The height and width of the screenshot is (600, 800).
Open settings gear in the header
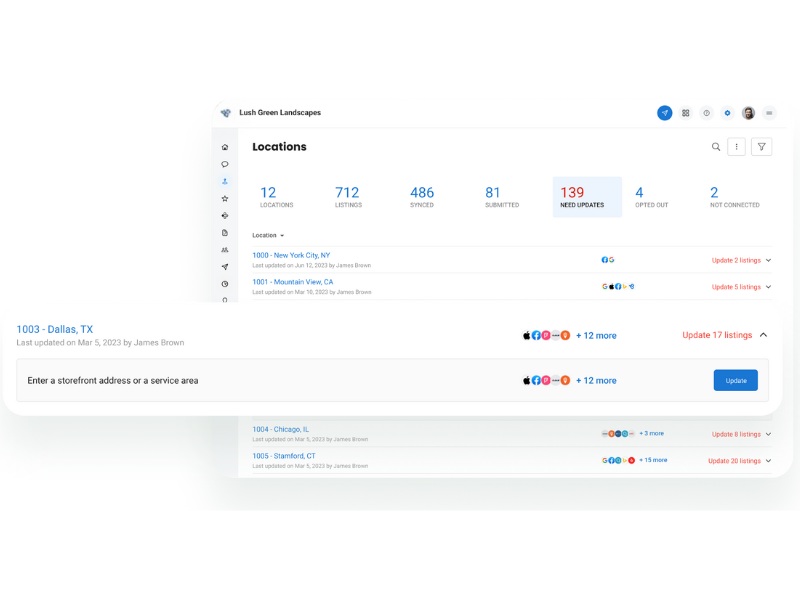point(727,113)
